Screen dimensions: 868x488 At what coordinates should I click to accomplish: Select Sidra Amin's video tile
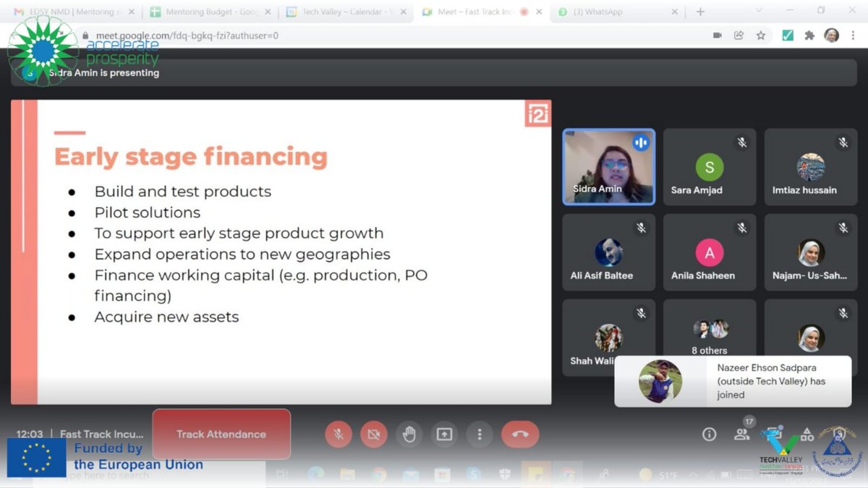608,167
